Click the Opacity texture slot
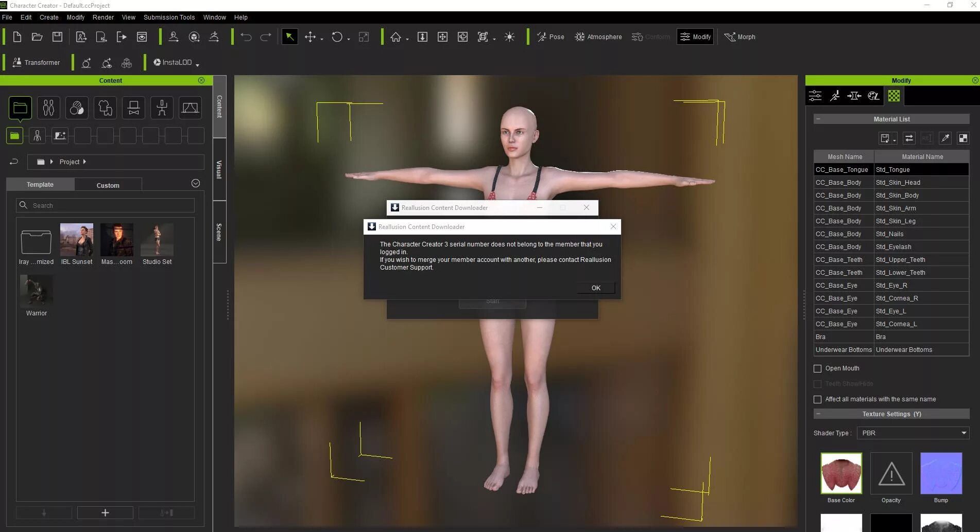980x532 pixels. pyautogui.click(x=891, y=473)
